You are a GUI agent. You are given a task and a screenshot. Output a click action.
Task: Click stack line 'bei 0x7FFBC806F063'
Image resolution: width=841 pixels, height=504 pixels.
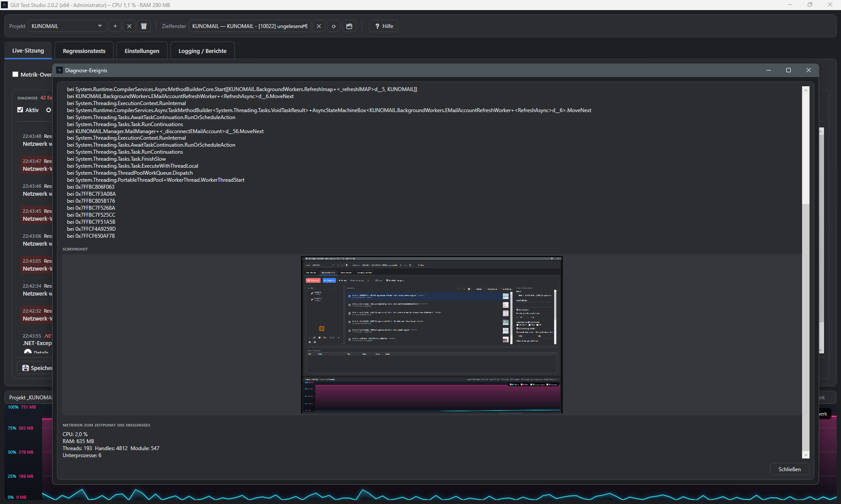pyautogui.click(x=91, y=187)
